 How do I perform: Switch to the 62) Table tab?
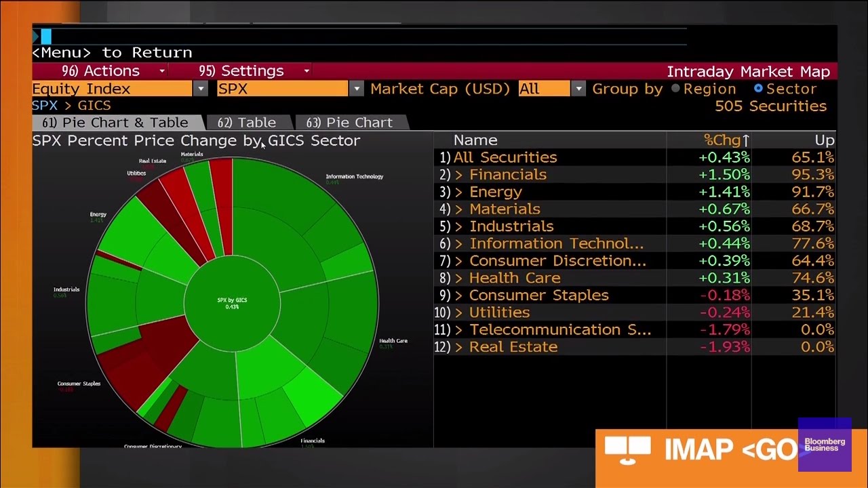(x=247, y=123)
